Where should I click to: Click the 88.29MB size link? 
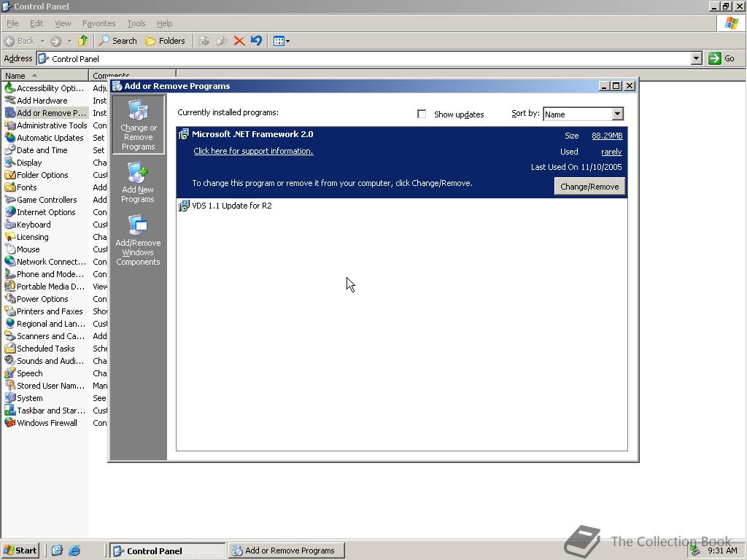607,136
